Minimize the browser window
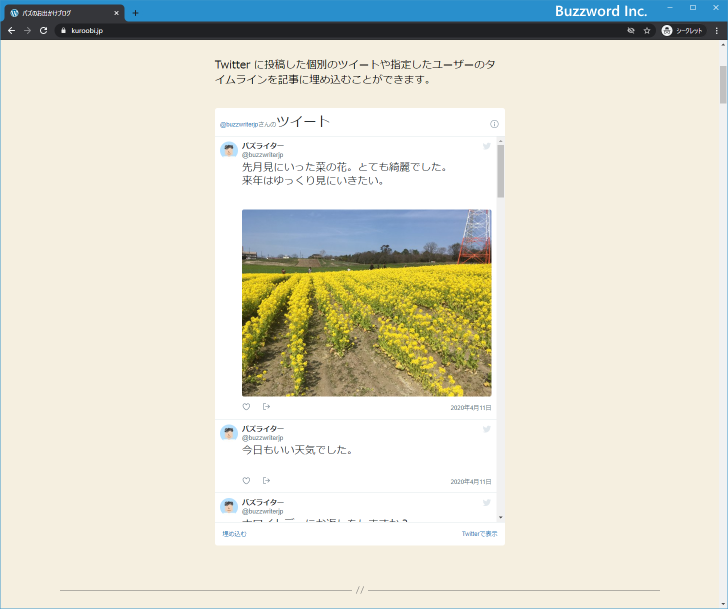The width and height of the screenshot is (728, 609). point(670,8)
